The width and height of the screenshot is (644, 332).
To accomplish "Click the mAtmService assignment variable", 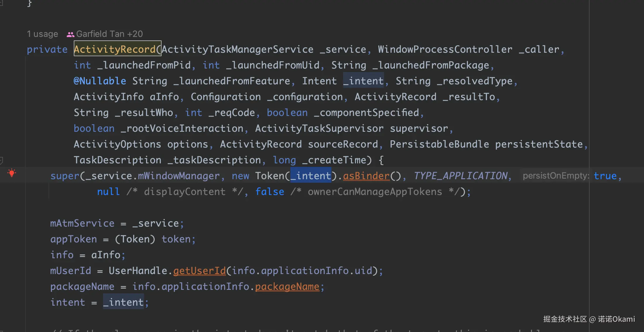I will [x=82, y=223].
